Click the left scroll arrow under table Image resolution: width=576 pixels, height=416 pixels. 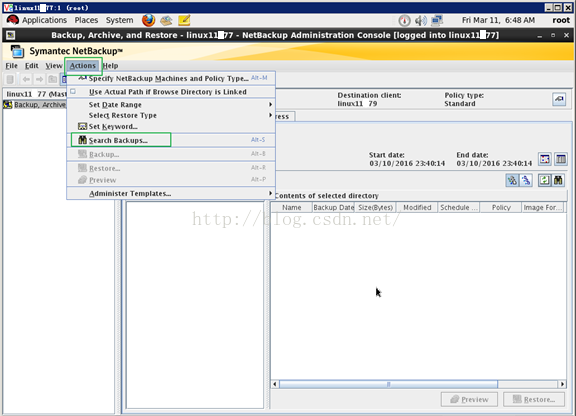click(275, 384)
